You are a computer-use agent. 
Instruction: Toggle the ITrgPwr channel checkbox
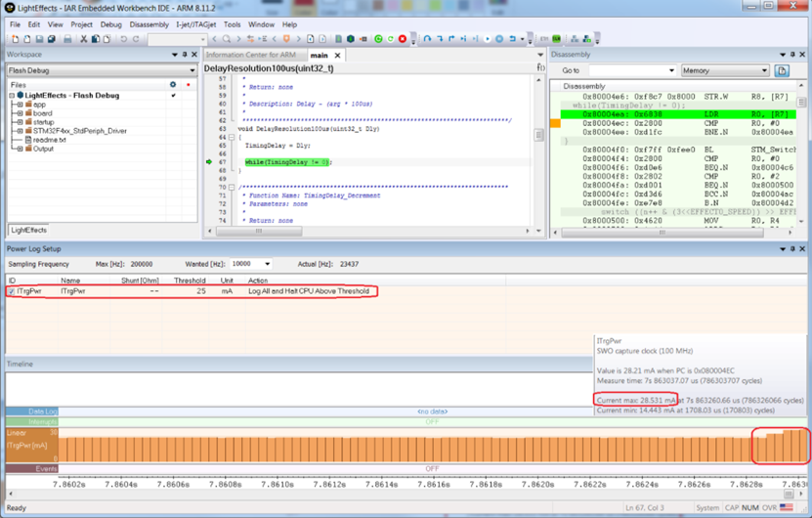(x=12, y=291)
